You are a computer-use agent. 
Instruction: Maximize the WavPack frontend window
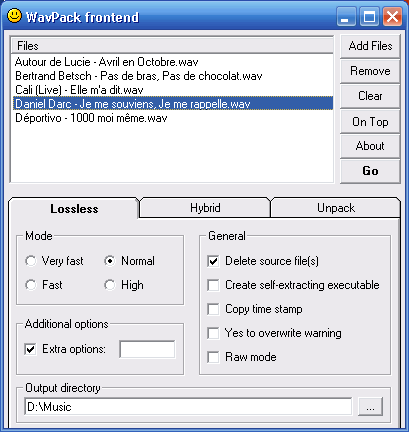point(369,16)
